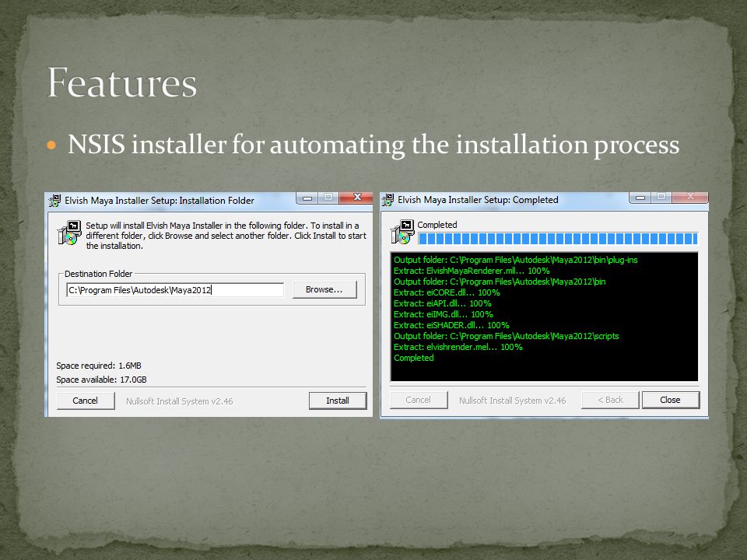Click 'Nullsoft Install System v2.46' in Completed window

click(513, 401)
